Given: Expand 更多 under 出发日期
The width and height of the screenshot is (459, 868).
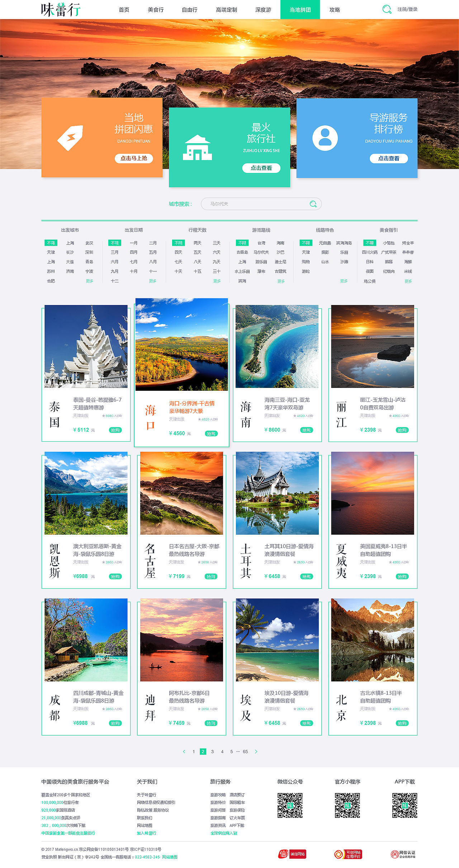Looking at the screenshot, I should pos(153,281).
